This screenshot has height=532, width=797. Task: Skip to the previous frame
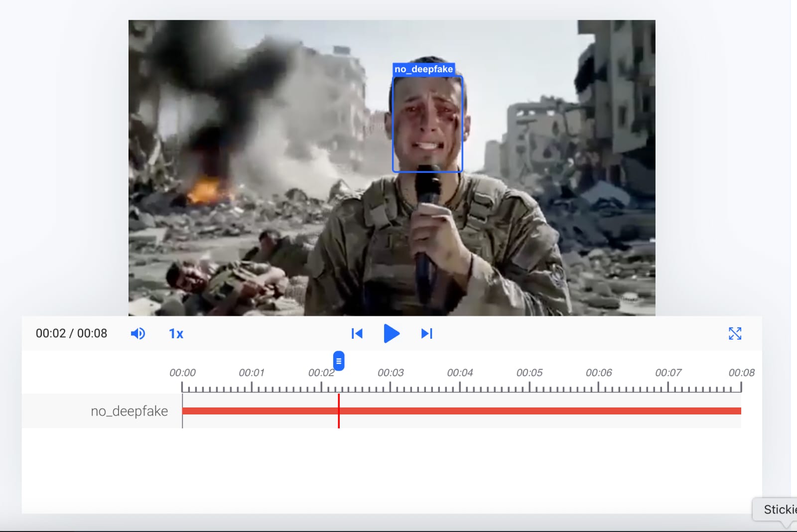point(357,333)
